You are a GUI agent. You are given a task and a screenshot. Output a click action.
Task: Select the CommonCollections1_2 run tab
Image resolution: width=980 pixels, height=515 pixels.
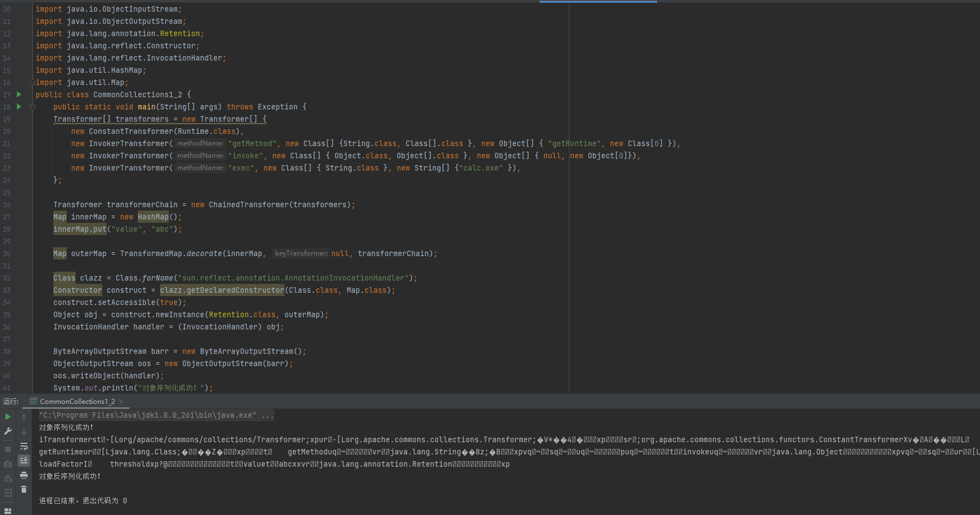(77, 401)
